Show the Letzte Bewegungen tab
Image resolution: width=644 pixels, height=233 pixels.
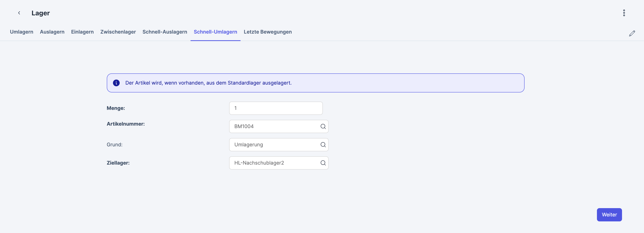pos(267,32)
